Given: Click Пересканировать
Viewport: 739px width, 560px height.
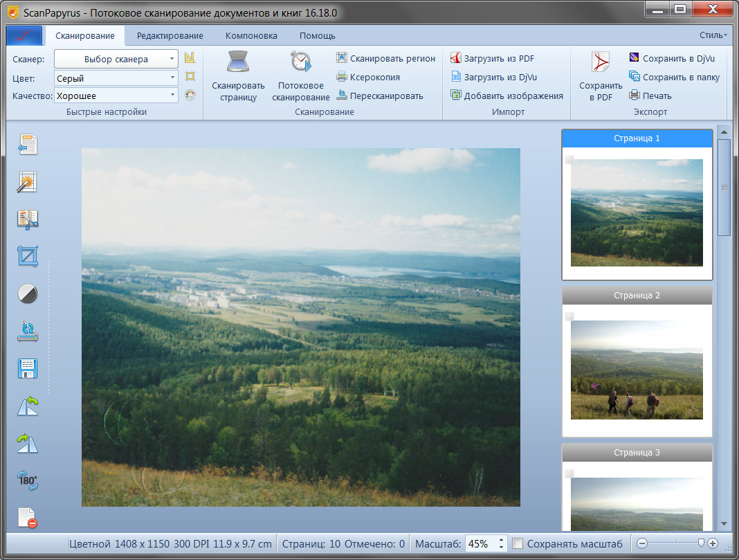Looking at the screenshot, I should (380, 96).
